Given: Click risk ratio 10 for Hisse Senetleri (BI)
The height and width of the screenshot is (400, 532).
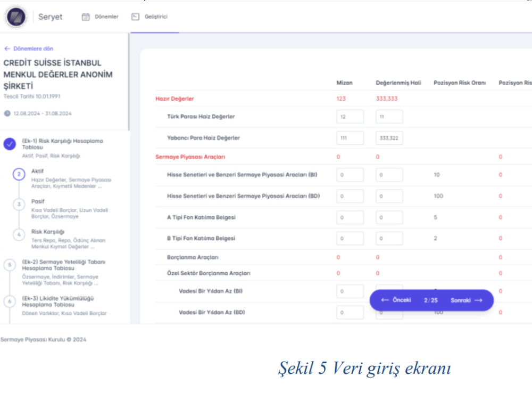Looking at the screenshot, I should pos(437,175).
